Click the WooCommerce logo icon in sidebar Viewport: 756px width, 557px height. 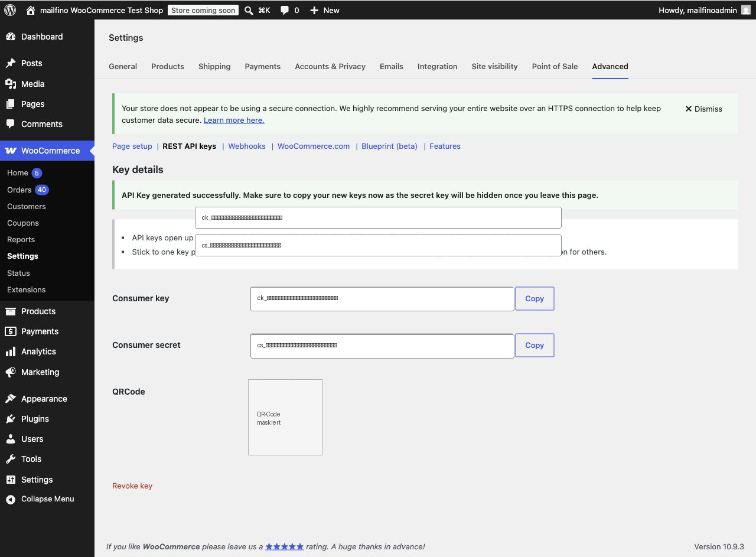[x=11, y=151]
